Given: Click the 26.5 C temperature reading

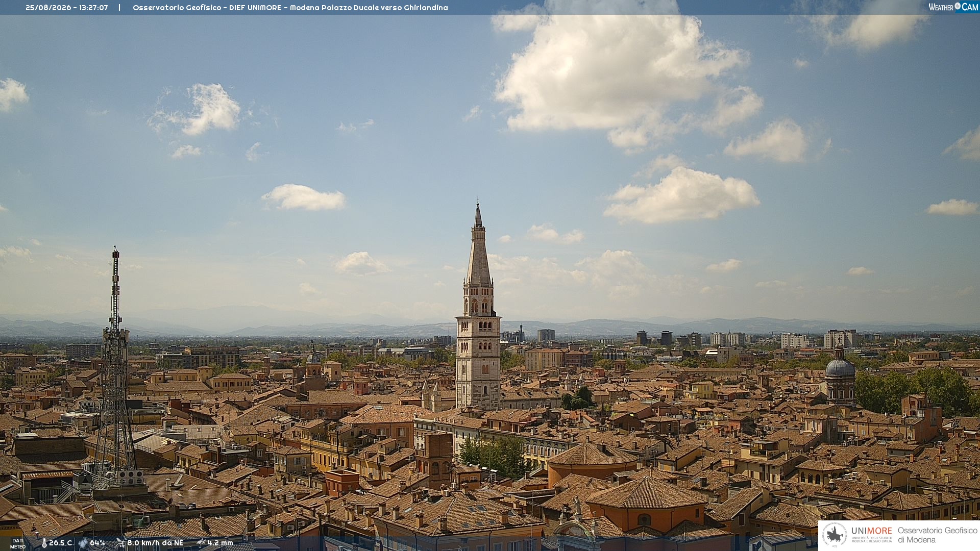Looking at the screenshot, I should [x=60, y=543].
